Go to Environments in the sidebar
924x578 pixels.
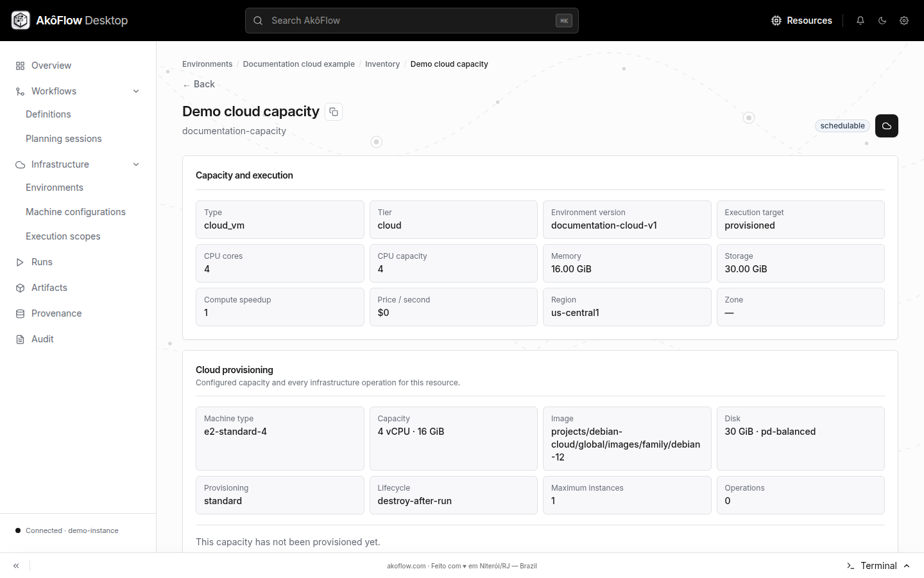click(55, 188)
